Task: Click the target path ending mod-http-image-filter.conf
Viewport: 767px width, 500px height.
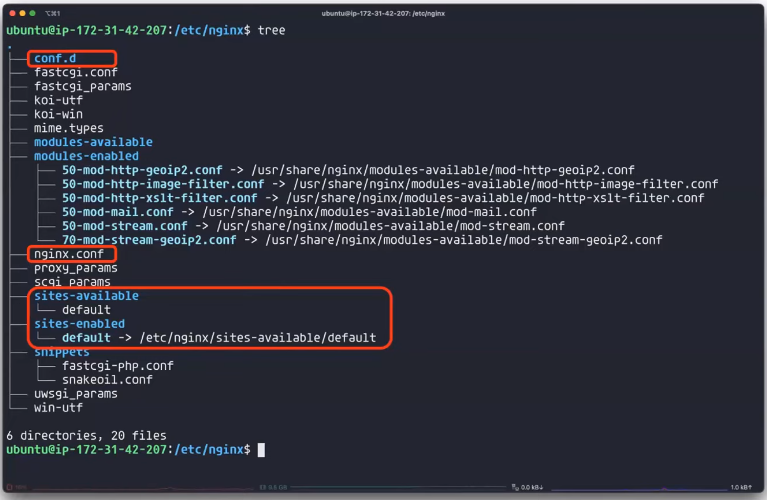Action: pyautogui.click(x=506, y=184)
